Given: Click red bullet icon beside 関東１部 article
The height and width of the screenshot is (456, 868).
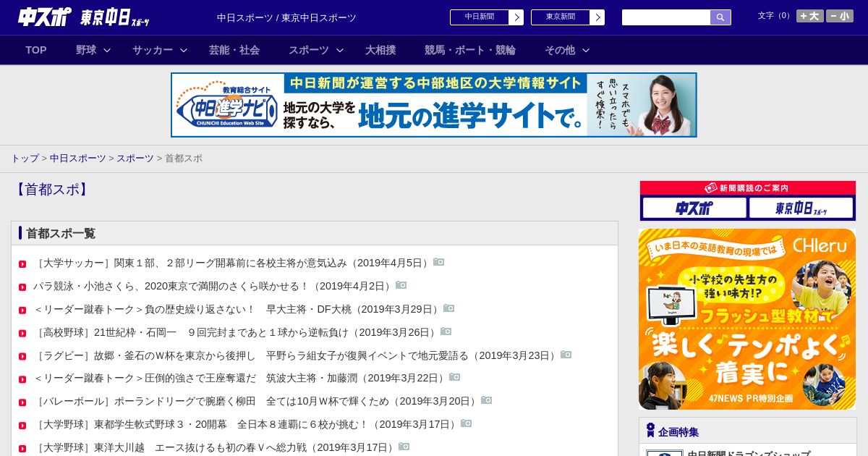Looking at the screenshot, I should click(x=22, y=264).
